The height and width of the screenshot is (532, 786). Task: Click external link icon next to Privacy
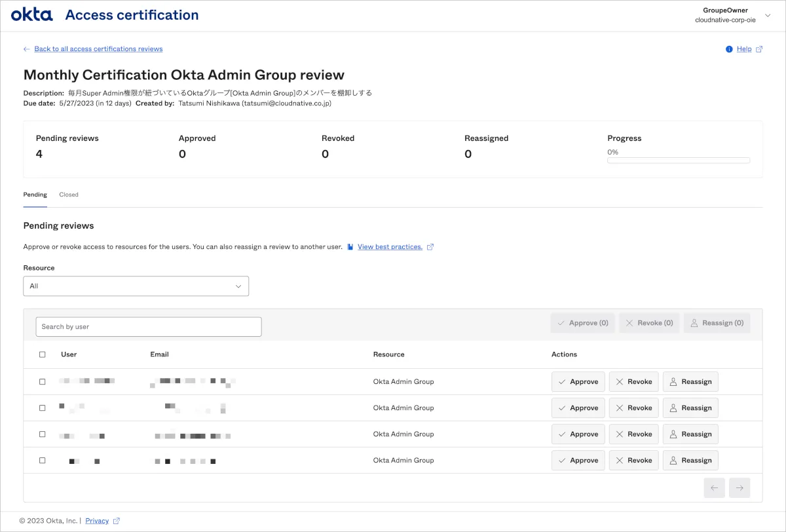tap(117, 521)
